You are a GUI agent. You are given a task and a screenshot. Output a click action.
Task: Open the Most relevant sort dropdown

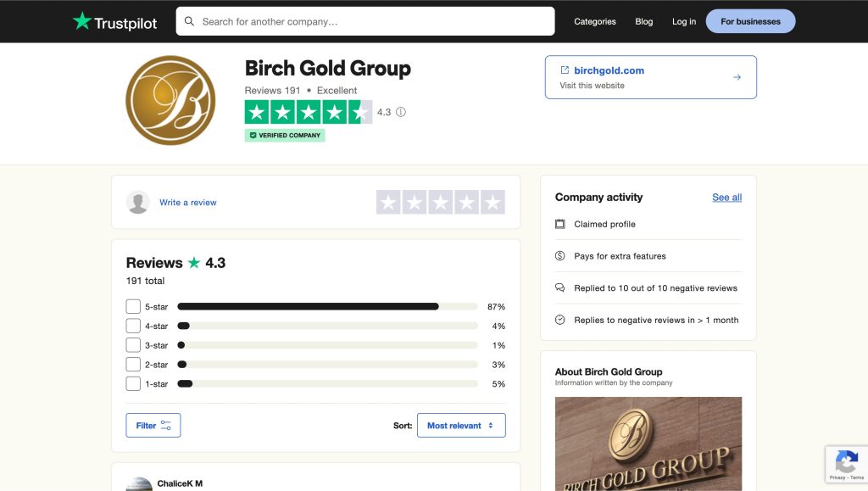(461, 426)
